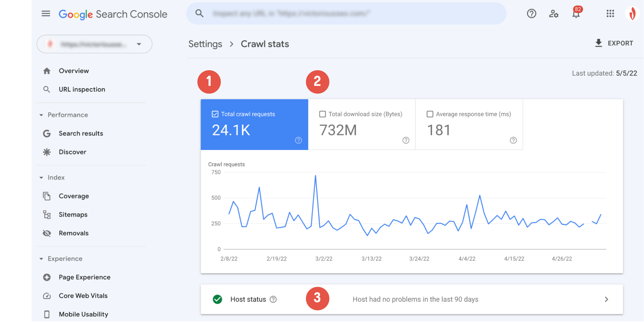This screenshot has width=644, height=322.
Task: Click the help question mark icon
Action: [531, 13]
